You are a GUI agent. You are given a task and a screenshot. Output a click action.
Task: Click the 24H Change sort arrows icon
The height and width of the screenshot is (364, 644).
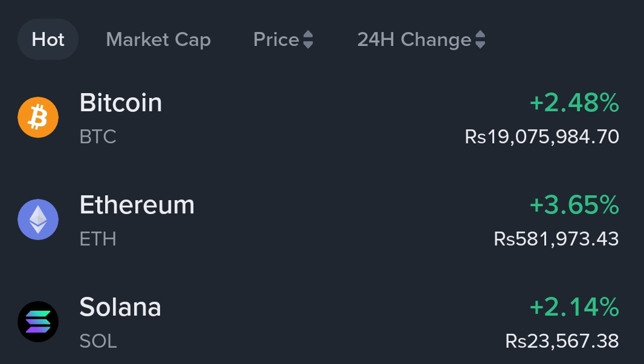tap(480, 40)
